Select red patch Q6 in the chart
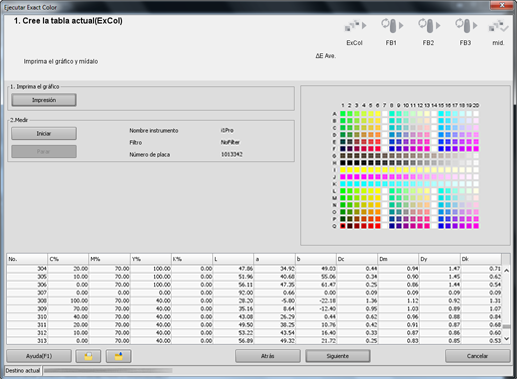517x379 pixels. click(x=378, y=226)
